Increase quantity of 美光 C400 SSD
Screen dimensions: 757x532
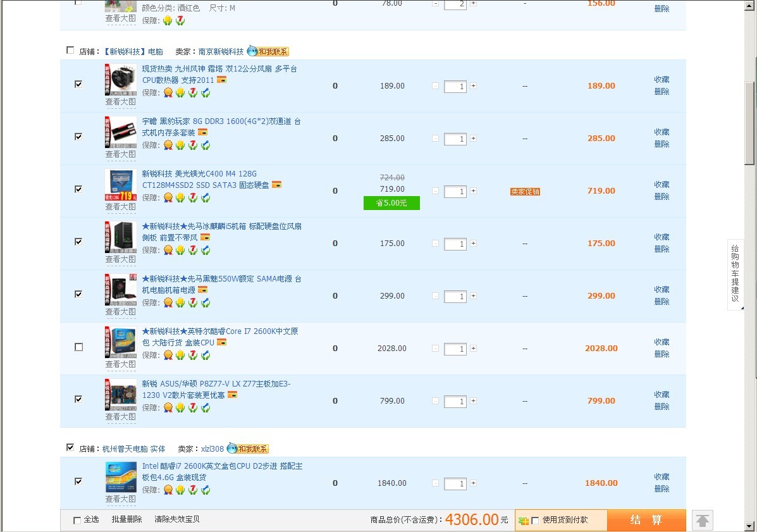(474, 190)
